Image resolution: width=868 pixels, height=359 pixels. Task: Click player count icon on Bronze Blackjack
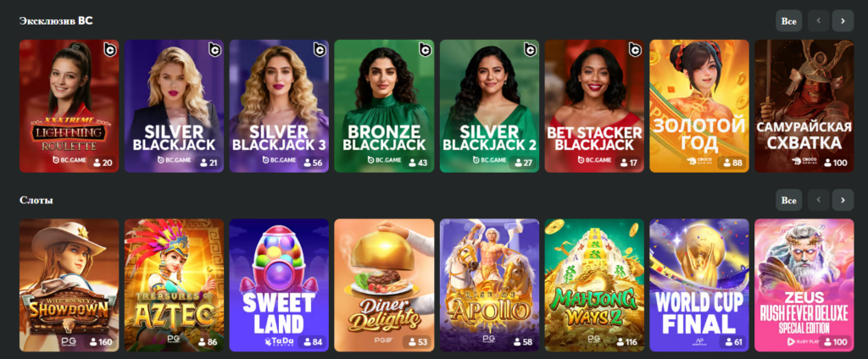(x=412, y=163)
